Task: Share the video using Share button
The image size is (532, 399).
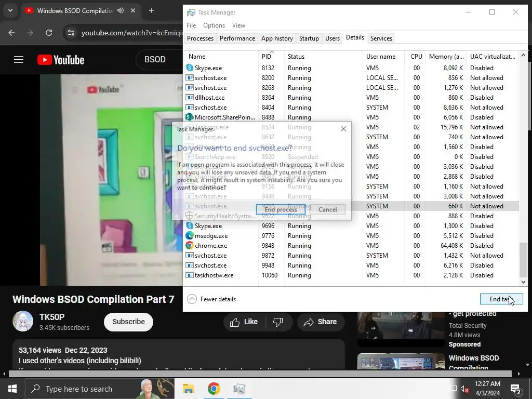Action: [x=321, y=322]
